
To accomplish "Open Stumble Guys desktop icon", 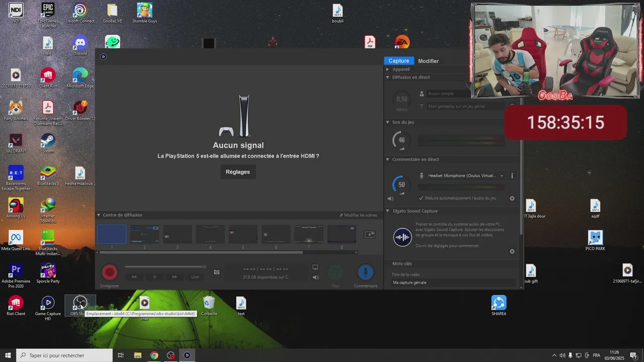I will (144, 13).
